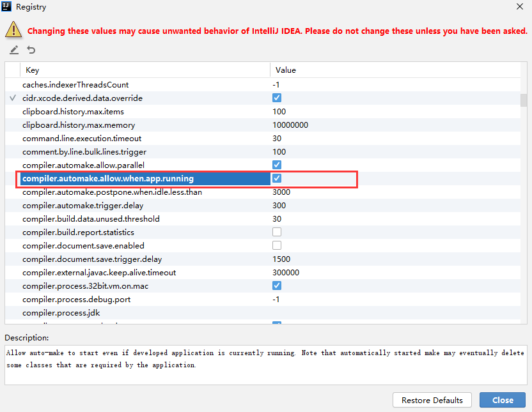Toggle compiler.automake.allow.parallel checkbox

[x=277, y=165]
